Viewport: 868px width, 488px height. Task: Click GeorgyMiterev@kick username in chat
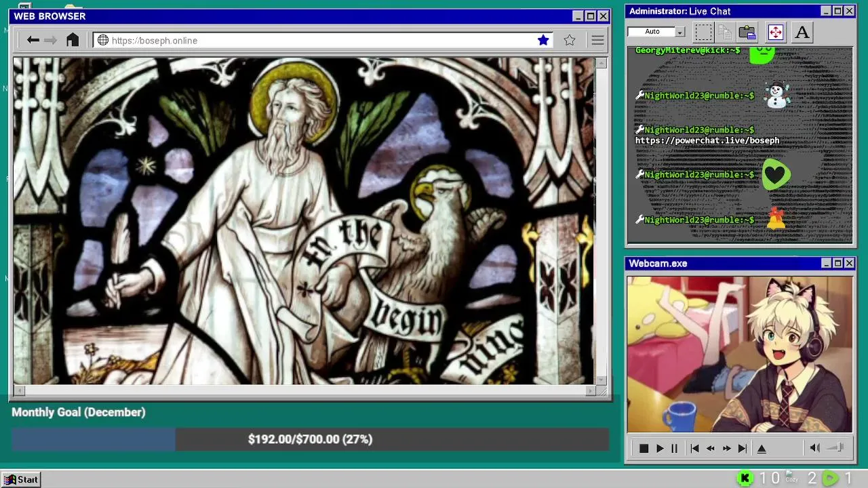coord(688,50)
